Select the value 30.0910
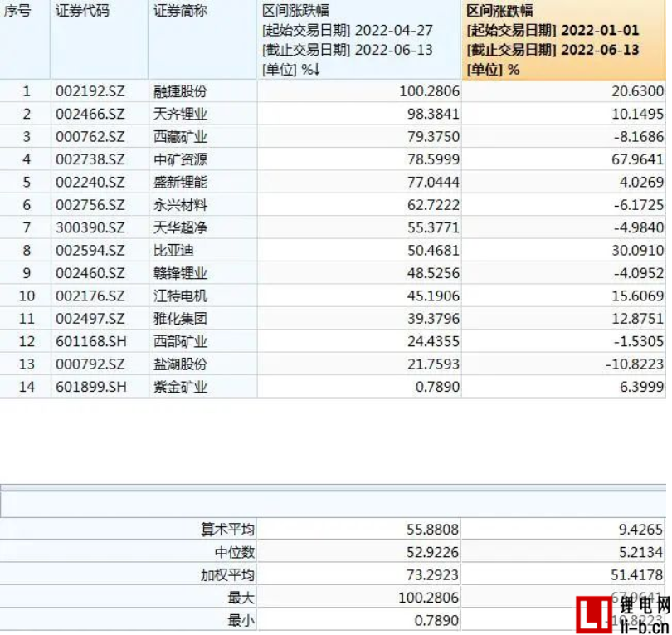 coord(638,251)
